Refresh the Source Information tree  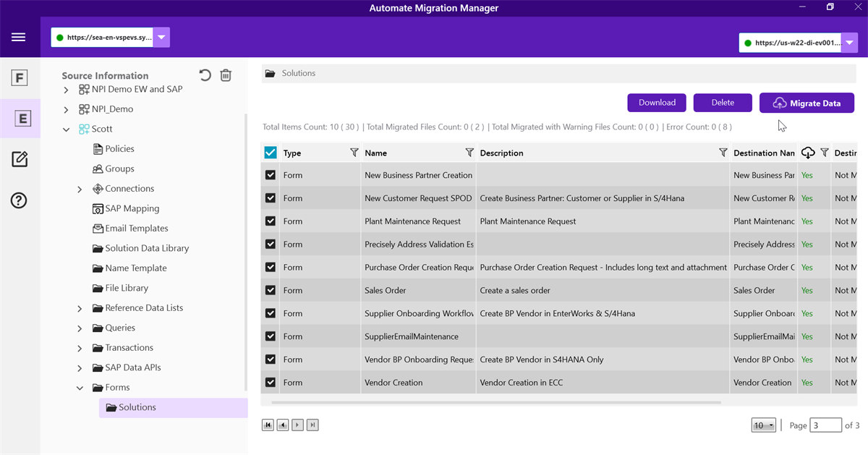(x=205, y=75)
